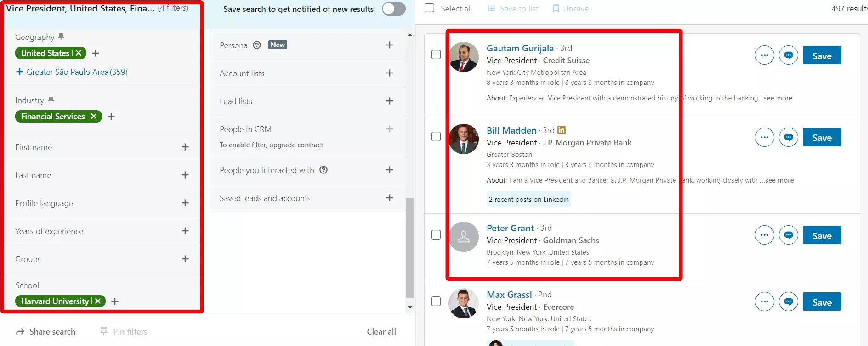868x346 pixels.
Task: Open more actions for Bill Madden
Action: coord(765,137)
